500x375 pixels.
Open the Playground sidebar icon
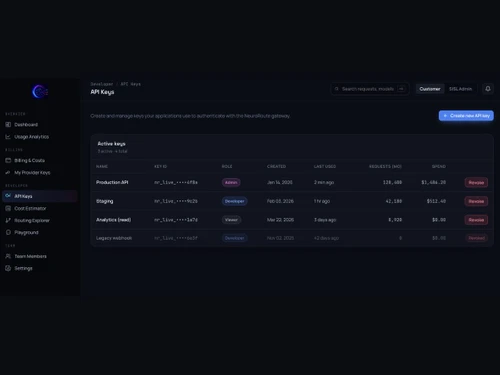(8, 232)
